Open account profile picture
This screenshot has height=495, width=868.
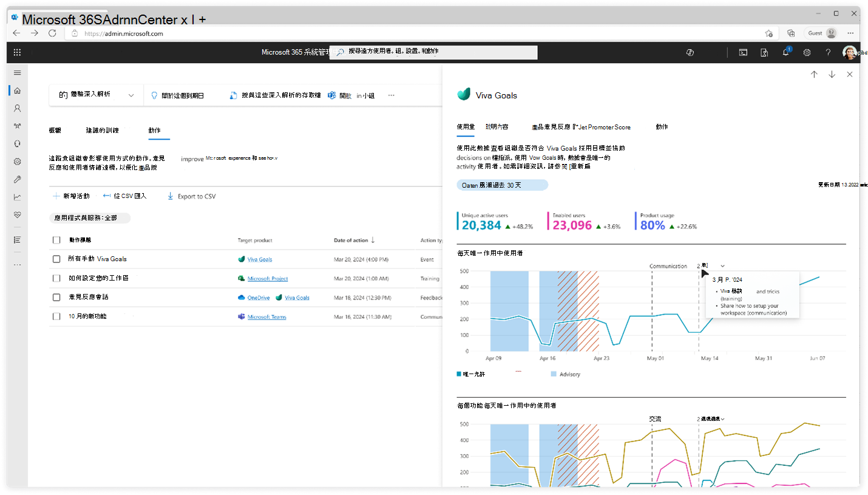(x=849, y=53)
